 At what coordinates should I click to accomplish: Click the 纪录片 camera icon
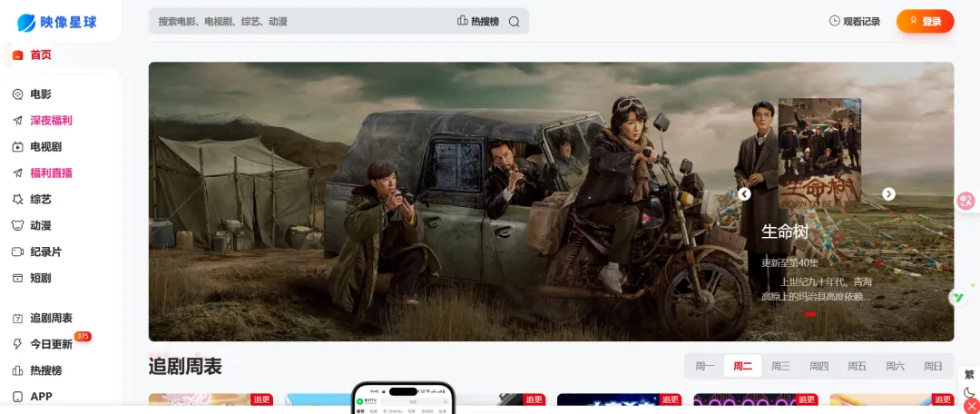(x=17, y=252)
